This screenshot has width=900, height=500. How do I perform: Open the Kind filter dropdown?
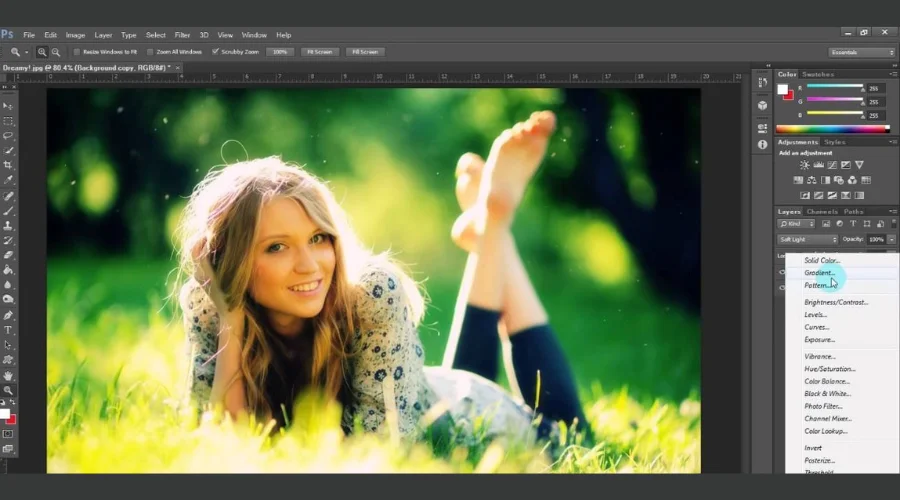tap(796, 224)
